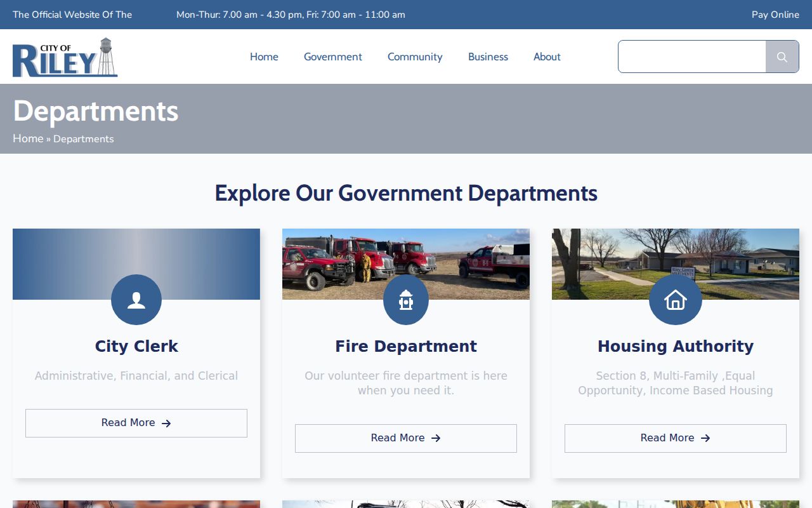Viewport: 812px width, 508px height.
Task: Click the Fire Department hydrant icon
Action: [x=406, y=300]
